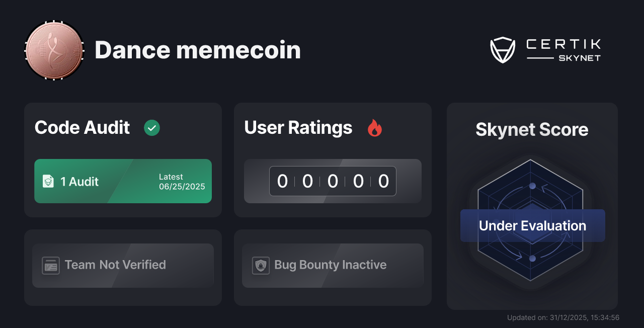Expand the User Ratings counter section
Viewport: 644px width, 328px height.
[x=333, y=181]
